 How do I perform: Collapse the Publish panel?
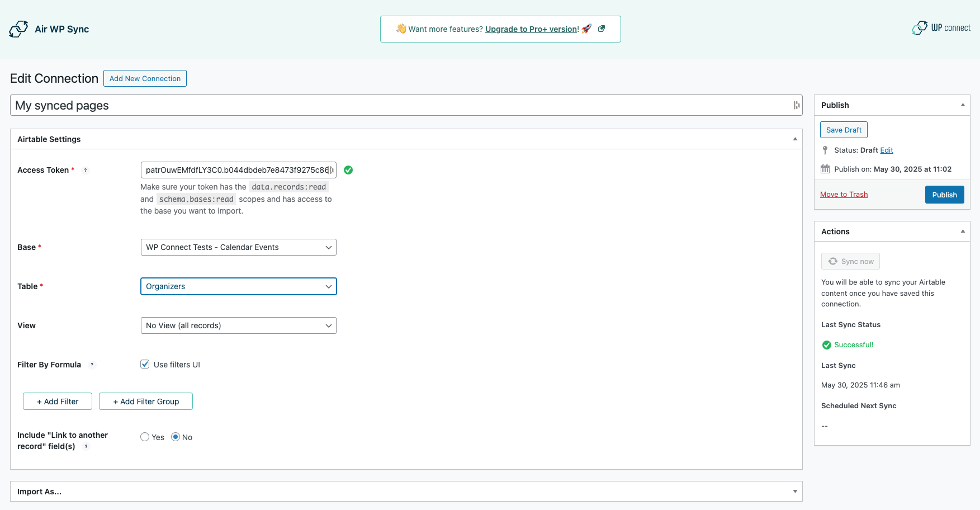[963, 105]
